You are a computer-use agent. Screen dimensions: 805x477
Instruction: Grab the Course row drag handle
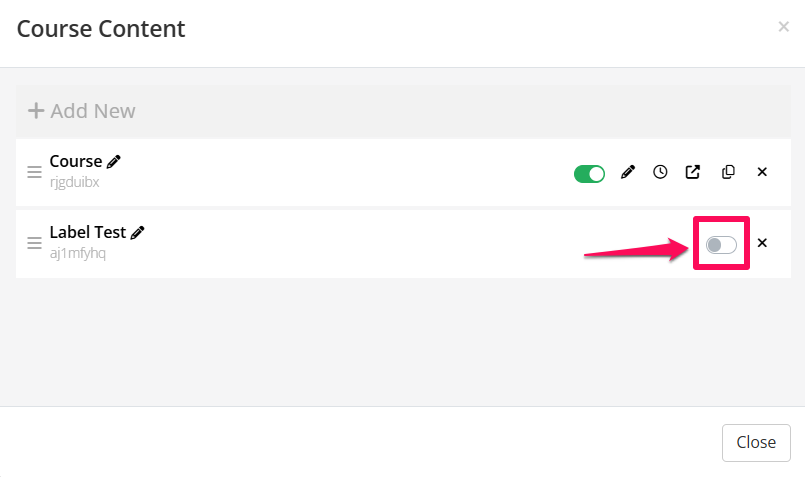pyautogui.click(x=34, y=172)
